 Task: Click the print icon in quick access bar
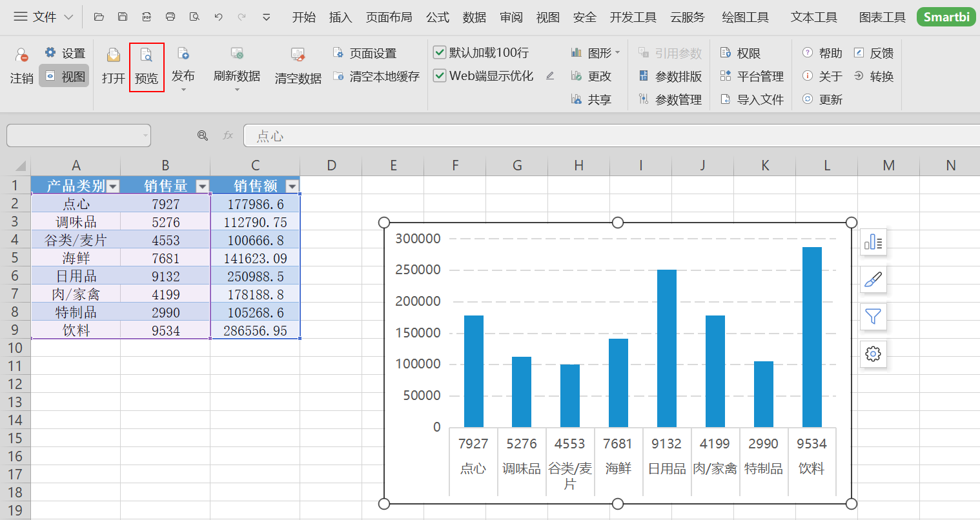click(170, 17)
